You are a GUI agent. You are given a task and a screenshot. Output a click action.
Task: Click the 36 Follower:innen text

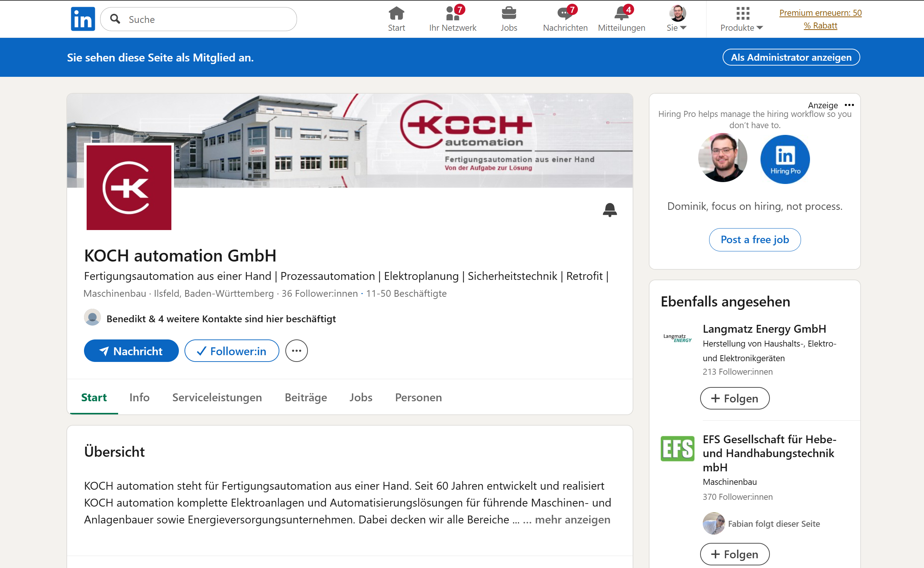pos(319,293)
